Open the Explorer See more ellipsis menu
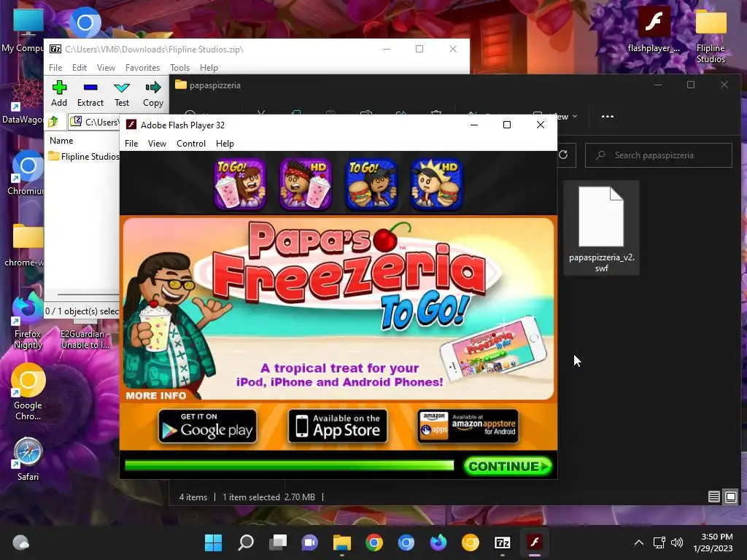Viewport: 747px width, 560px height. coord(608,116)
